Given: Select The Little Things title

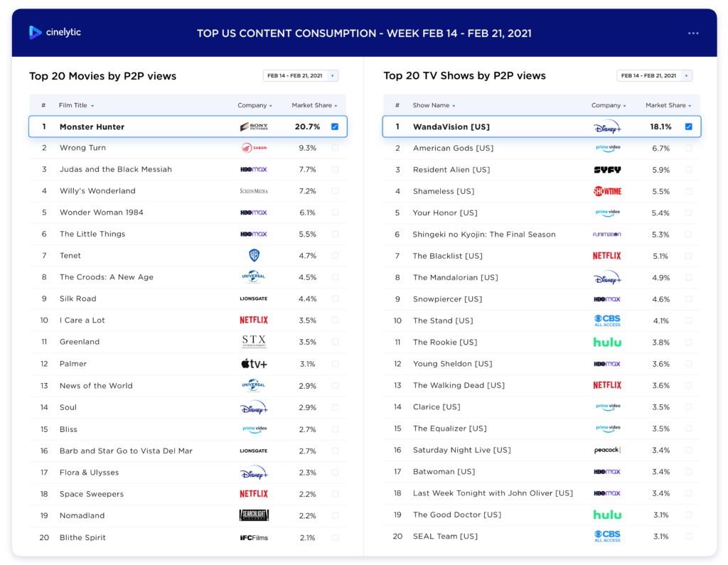Looking at the screenshot, I should (92, 234).
